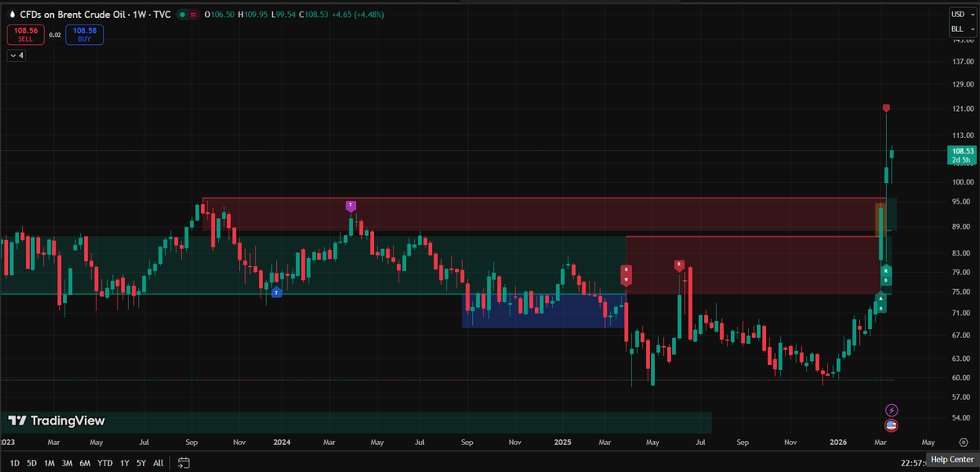Select the All time range
The image size is (980, 472).
(x=158, y=463)
